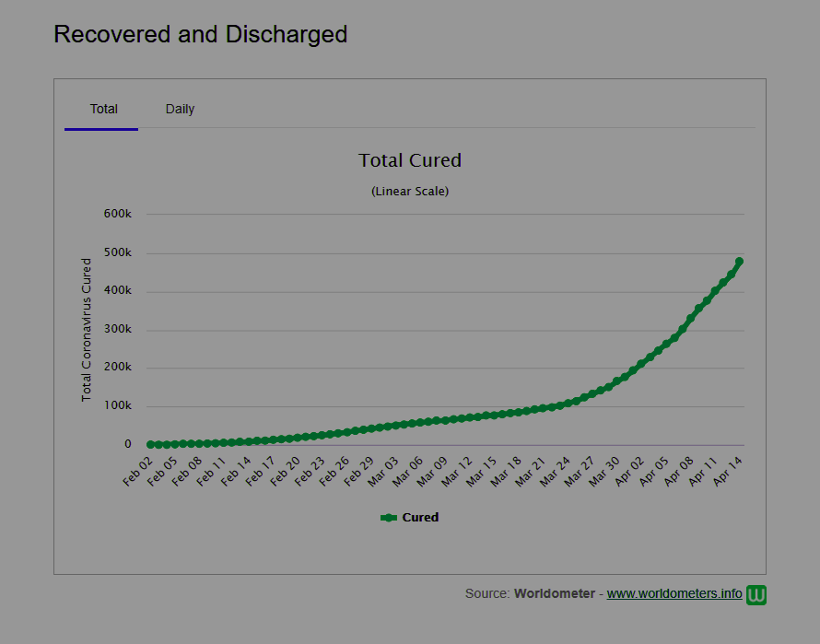Click the bold Worldometer source text

coord(554,593)
